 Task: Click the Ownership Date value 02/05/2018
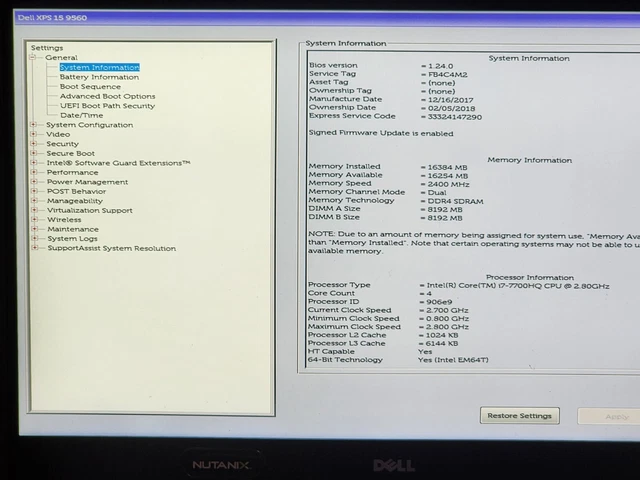pos(451,109)
